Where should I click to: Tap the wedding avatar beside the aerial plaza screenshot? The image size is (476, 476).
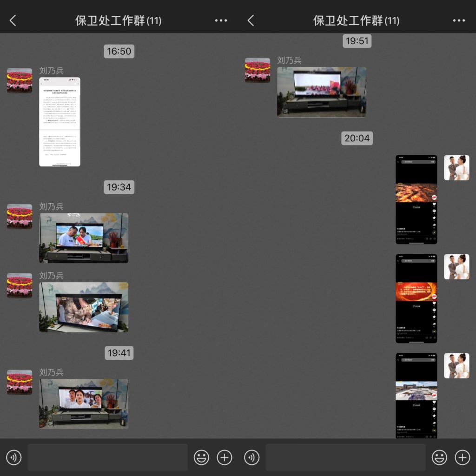[x=456, y=365]
